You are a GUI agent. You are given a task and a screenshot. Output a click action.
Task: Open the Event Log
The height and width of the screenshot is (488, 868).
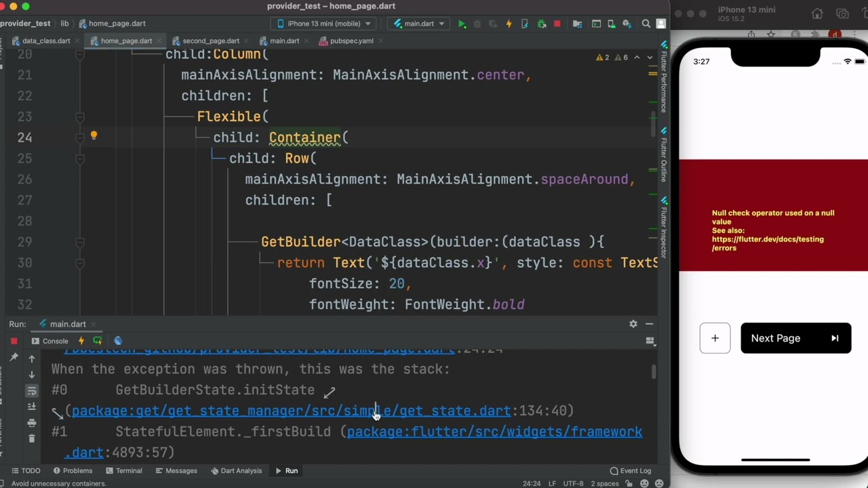pos(631,470)
